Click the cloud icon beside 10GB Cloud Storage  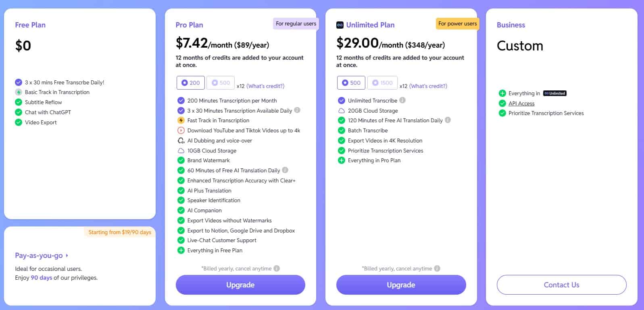click(x=180, y=151)
